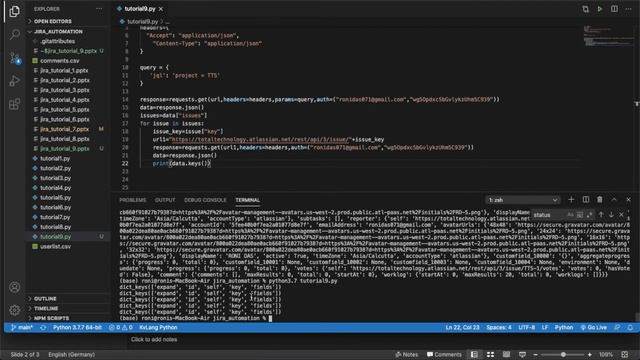Collapse the JIRA_AUTOMATION folder section
Viewport: 640px width, 360px height.
tap(58, 31)
